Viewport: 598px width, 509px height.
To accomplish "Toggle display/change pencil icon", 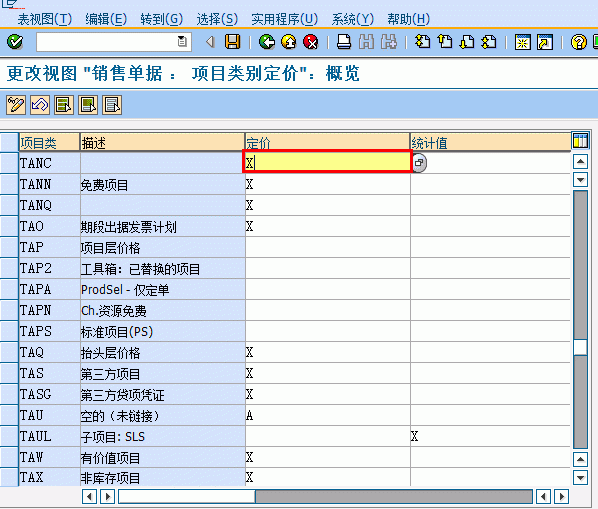I will [16, 105].
